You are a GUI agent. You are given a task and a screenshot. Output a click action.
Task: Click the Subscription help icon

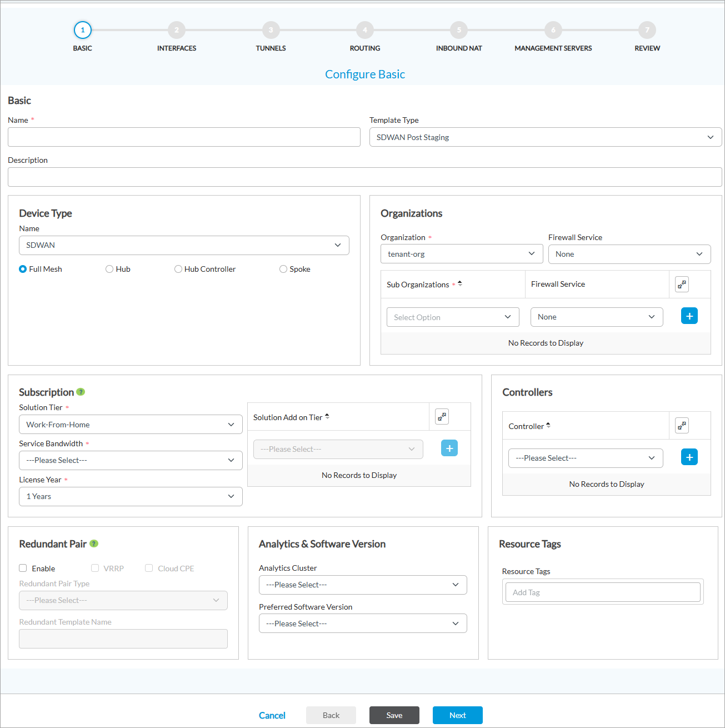(x=80, y=392)
